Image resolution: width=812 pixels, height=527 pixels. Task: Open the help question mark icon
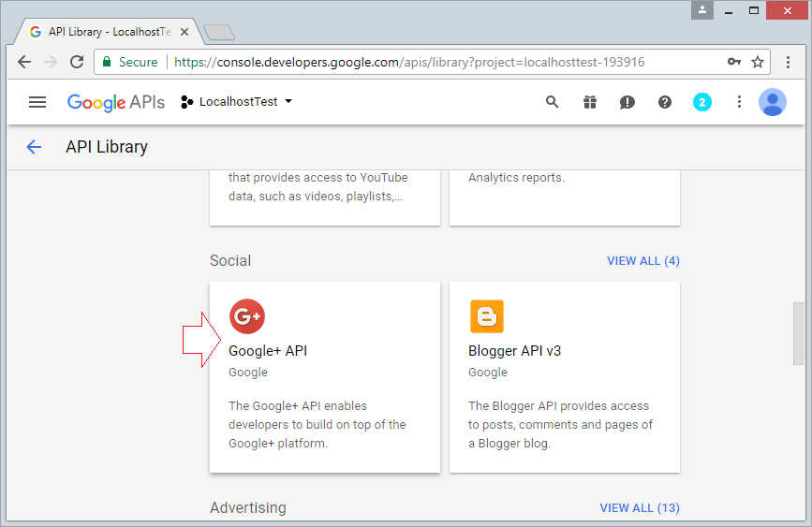(x=665, y=102)
